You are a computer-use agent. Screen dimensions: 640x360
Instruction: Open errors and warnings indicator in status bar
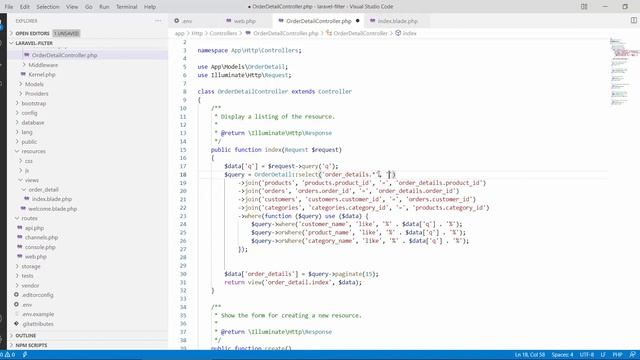(7, 355)
